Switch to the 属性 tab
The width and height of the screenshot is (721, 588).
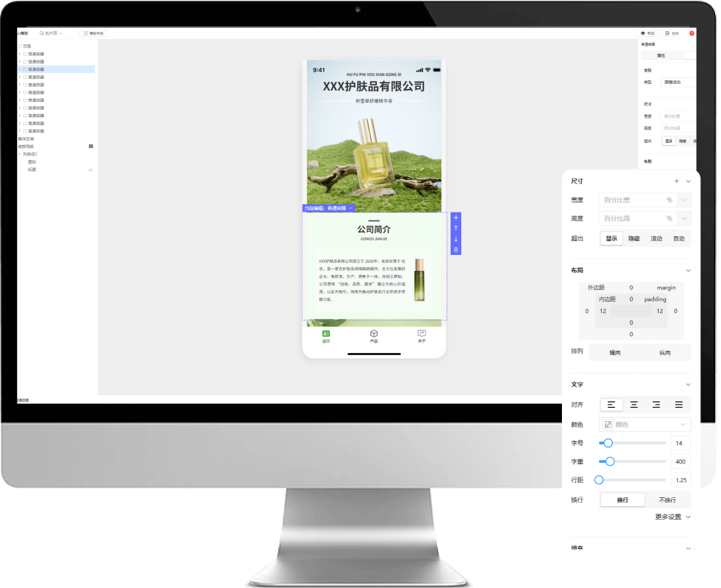[661, 56]
